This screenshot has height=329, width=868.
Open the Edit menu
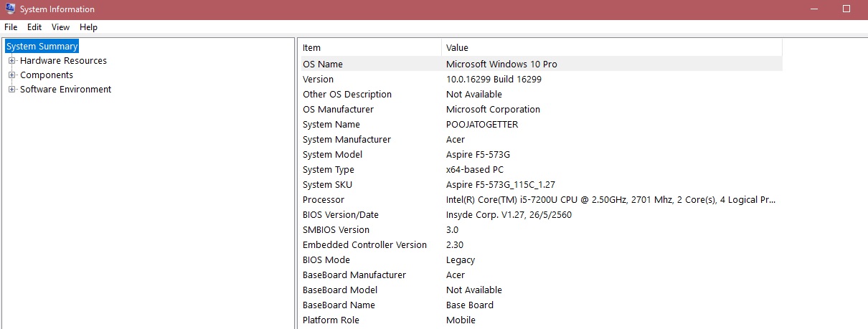pyautogui.click(x=34, y=27)
